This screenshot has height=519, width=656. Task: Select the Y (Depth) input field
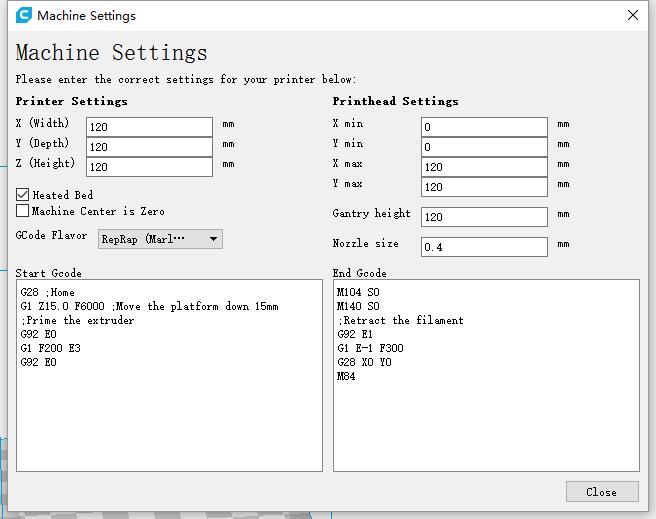click(149, 147)
